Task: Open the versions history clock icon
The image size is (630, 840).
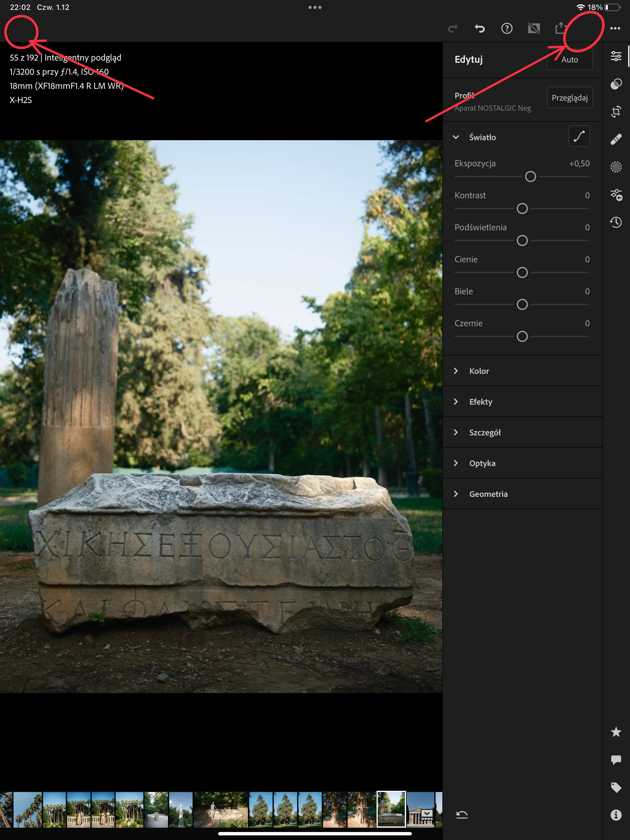Action: point(616,223)
